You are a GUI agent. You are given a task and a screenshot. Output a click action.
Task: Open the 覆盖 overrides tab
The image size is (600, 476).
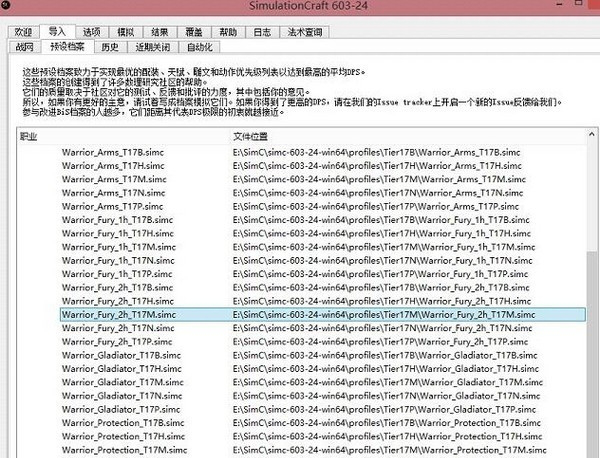pyautogui.click(x=194, y=32)
